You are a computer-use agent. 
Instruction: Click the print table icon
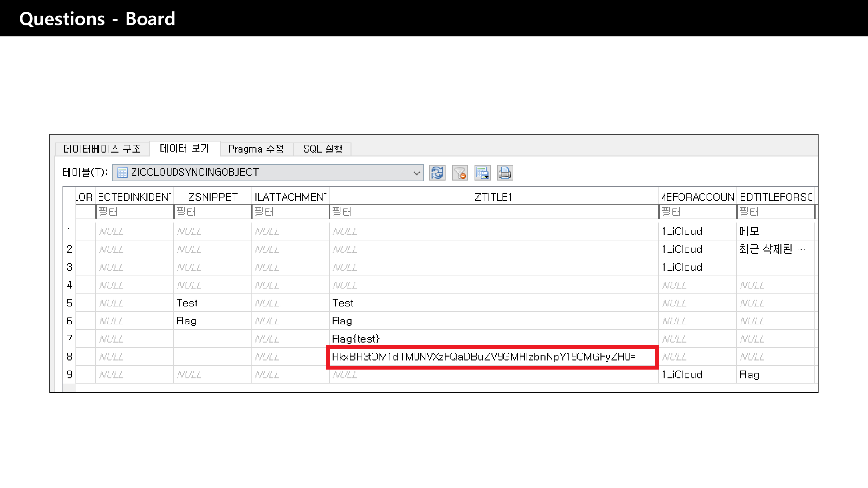click(x=505, y=173)
